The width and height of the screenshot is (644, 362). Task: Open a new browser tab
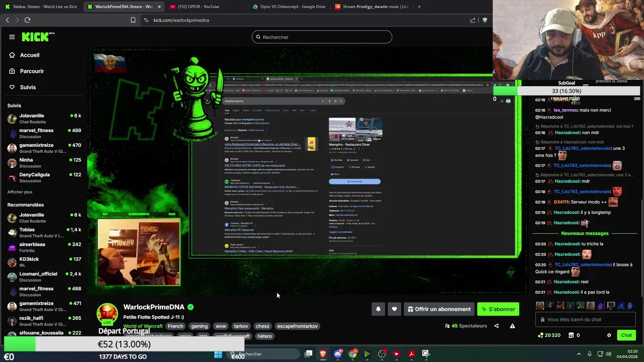(419, 7)
